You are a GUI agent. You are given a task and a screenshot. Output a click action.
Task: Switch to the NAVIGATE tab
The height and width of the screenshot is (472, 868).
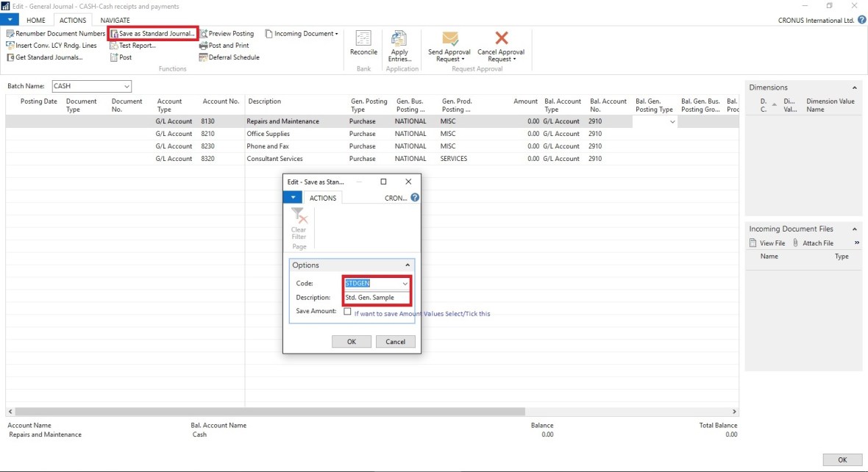point(115,21)
